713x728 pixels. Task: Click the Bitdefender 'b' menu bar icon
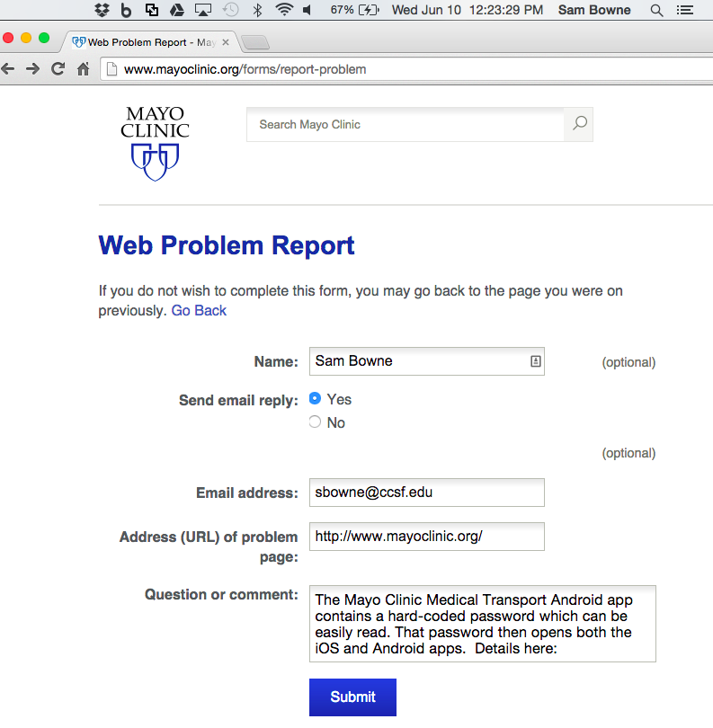tap(126, 10)
